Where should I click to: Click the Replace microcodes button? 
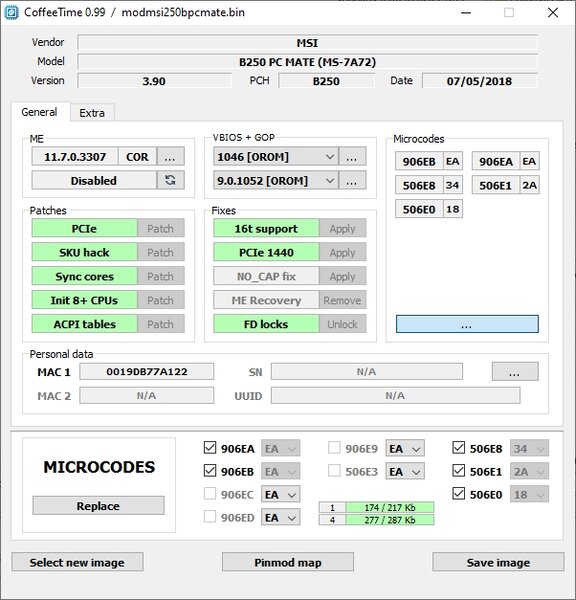[98, 505]
